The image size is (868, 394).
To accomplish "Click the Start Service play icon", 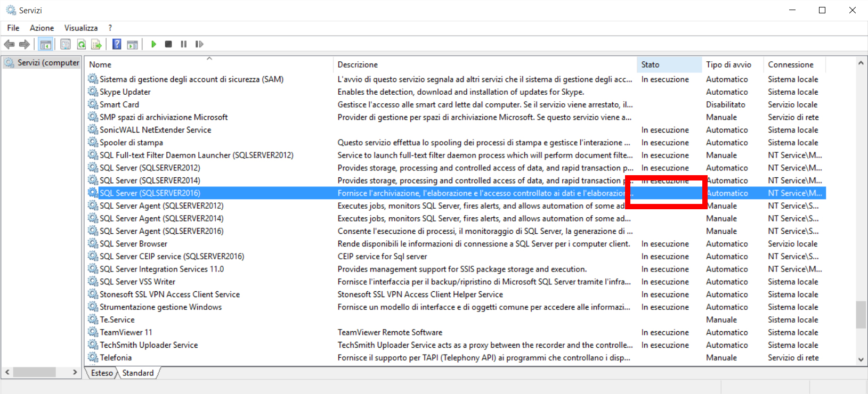I will coord(153,44).
